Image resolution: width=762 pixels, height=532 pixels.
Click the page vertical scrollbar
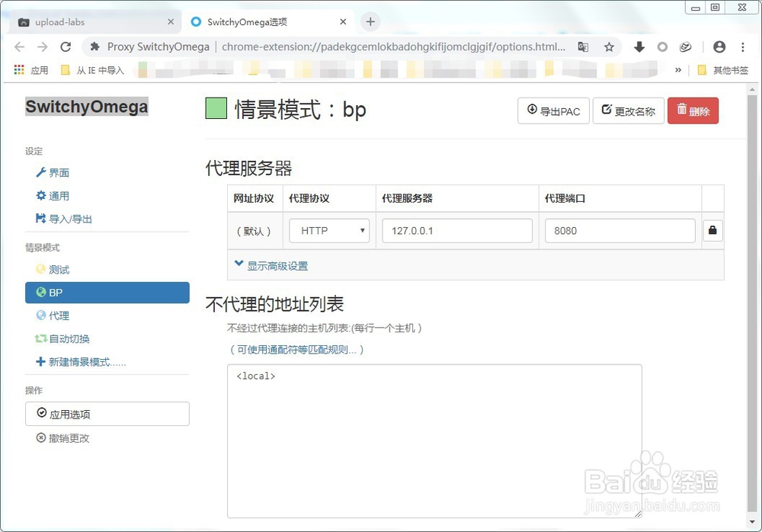pos(752,304)
